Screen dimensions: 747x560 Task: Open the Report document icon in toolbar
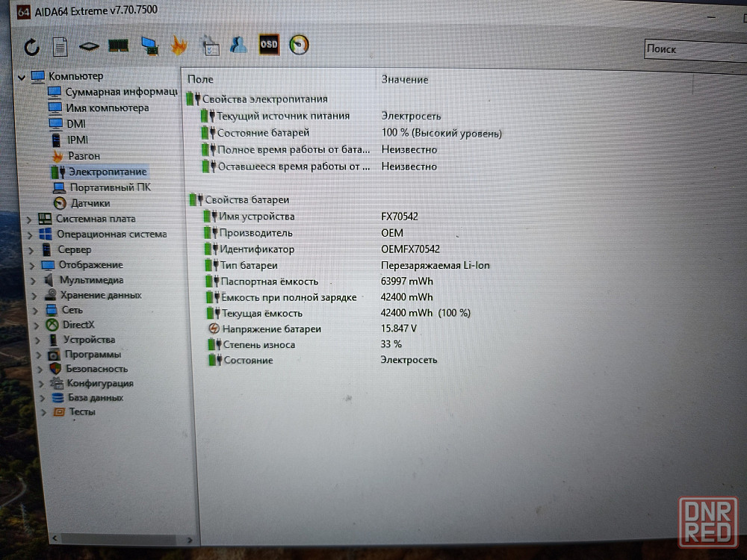(x=60, y=46)
